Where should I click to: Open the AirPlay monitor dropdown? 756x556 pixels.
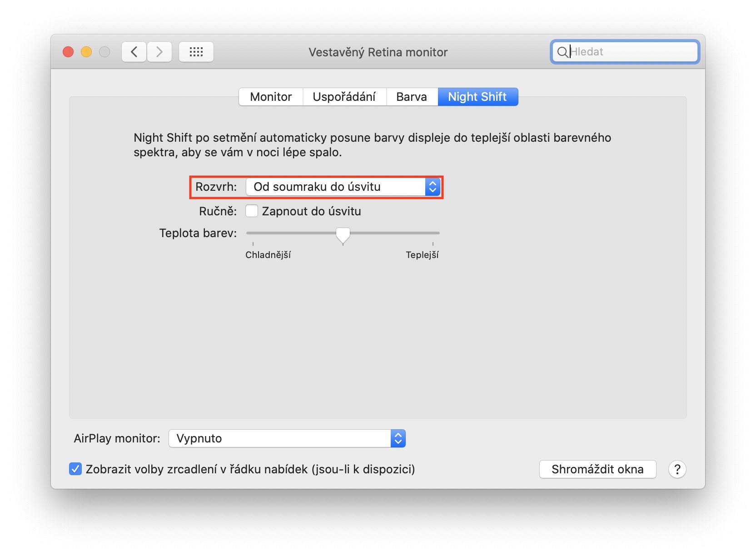287,438
